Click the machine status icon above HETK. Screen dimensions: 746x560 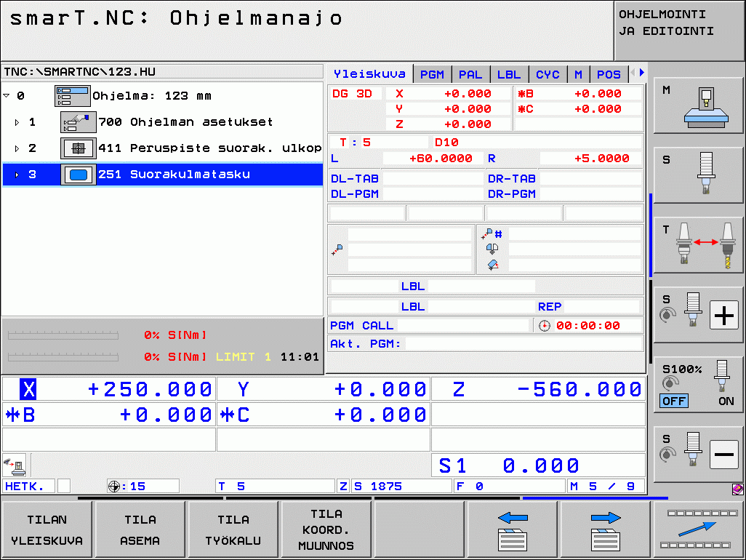(x=15, y=465)
